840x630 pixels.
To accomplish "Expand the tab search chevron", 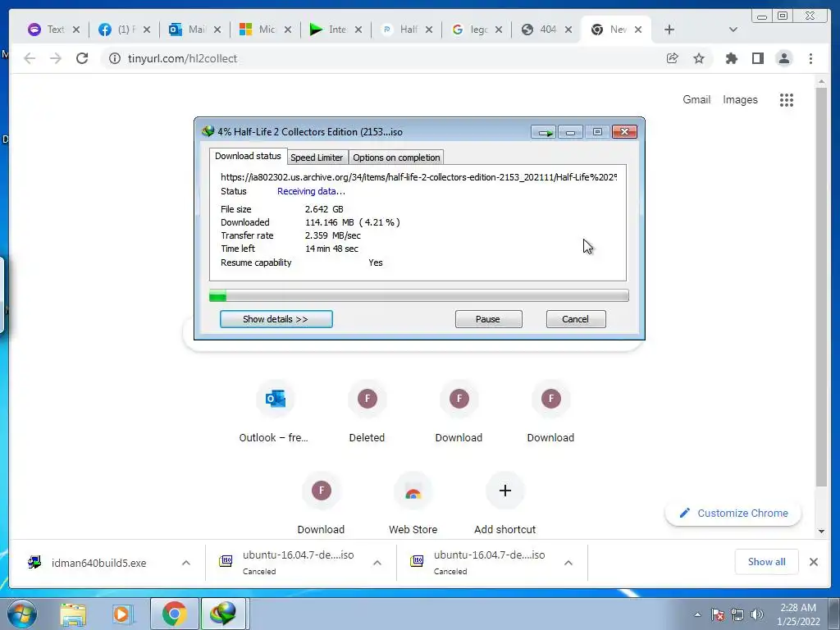I will (x=733, y=30).
